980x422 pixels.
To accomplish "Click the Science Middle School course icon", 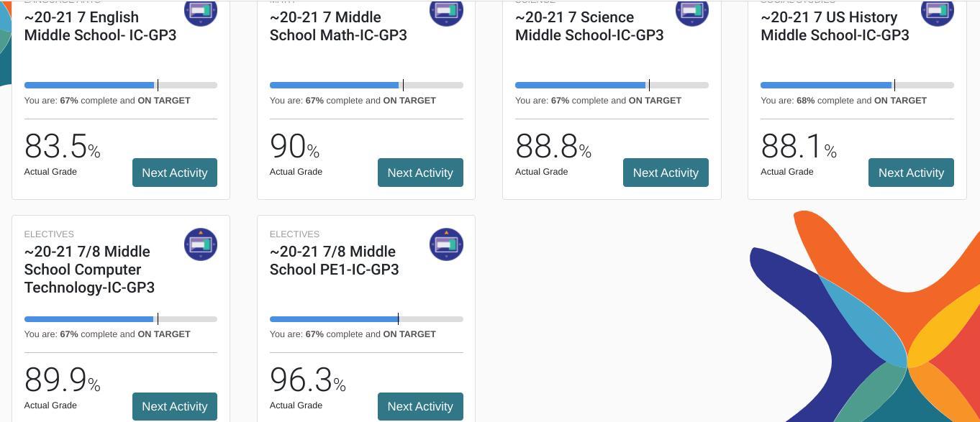I will point(691,11).
